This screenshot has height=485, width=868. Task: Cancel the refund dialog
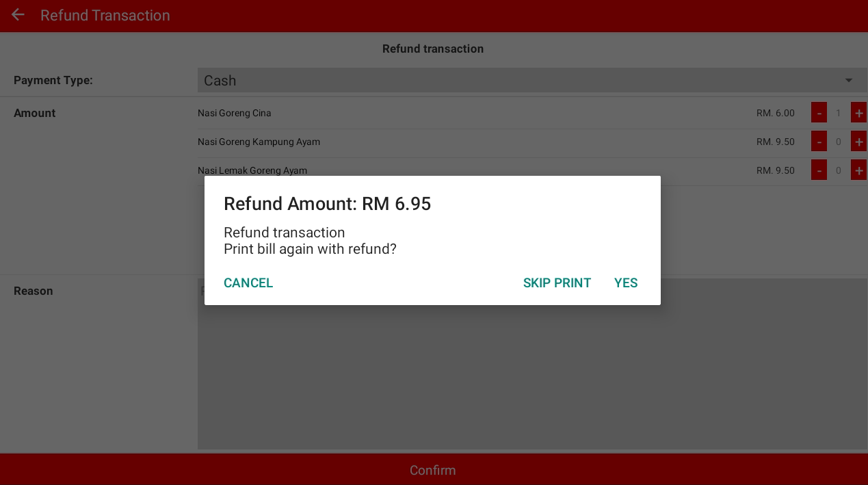pos(248,283)
